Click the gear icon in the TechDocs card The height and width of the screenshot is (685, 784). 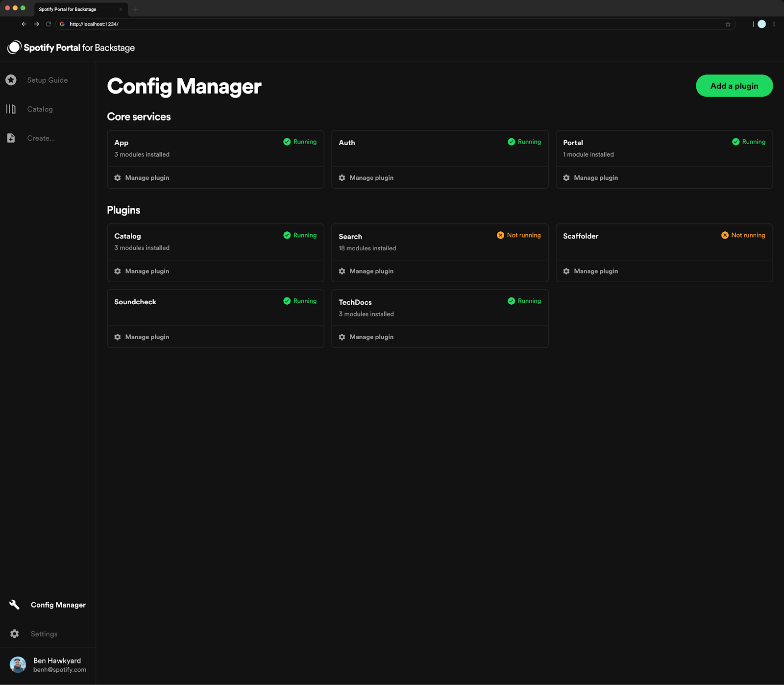pos(342,337)
